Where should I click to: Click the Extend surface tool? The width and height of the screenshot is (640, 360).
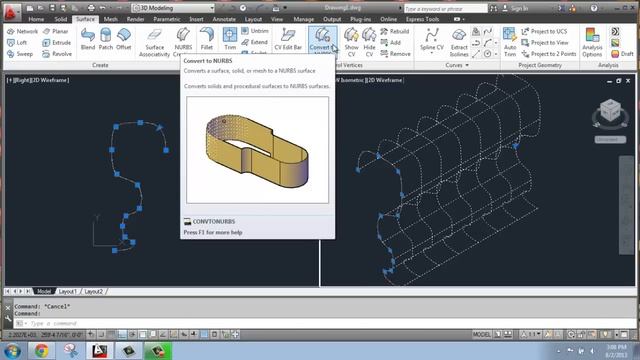255,42
